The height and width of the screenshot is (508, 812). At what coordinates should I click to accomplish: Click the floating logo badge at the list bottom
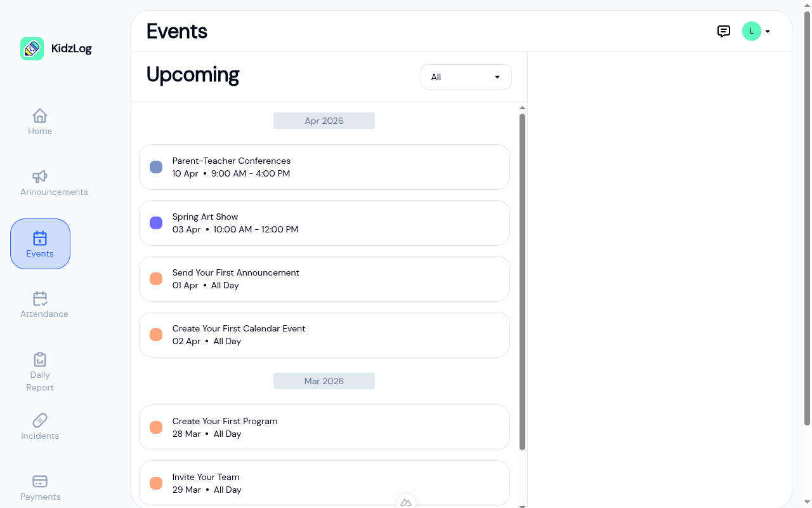(406, 502)
